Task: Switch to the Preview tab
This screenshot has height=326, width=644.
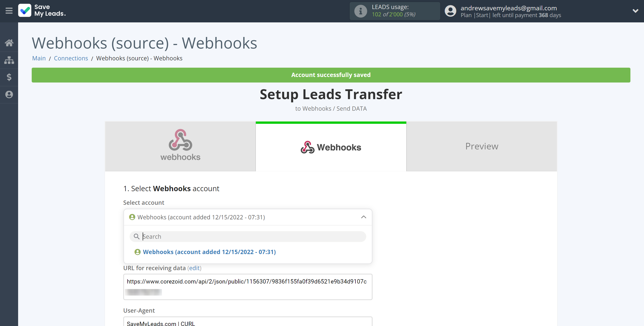Action: (481, 146)
